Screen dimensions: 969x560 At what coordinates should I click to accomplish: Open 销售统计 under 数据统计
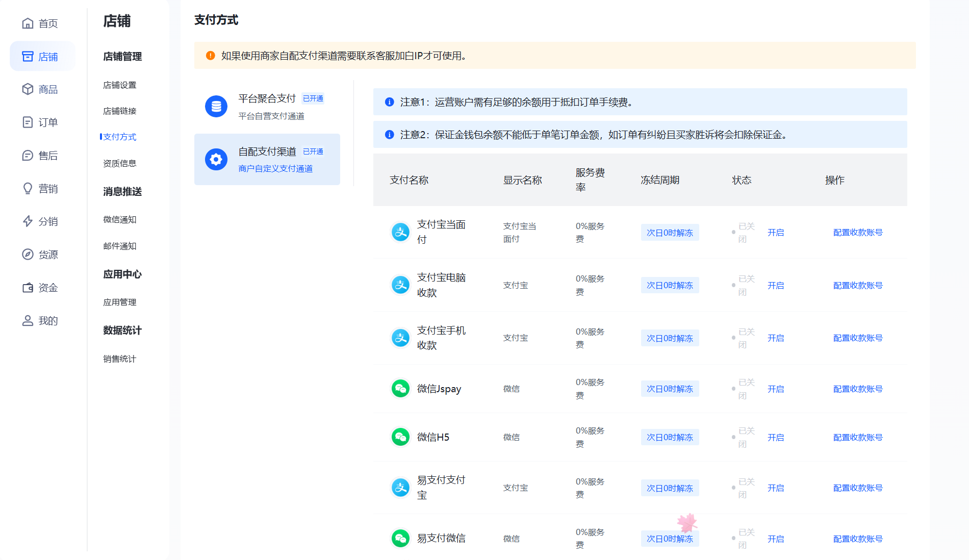tap(119, 359)
